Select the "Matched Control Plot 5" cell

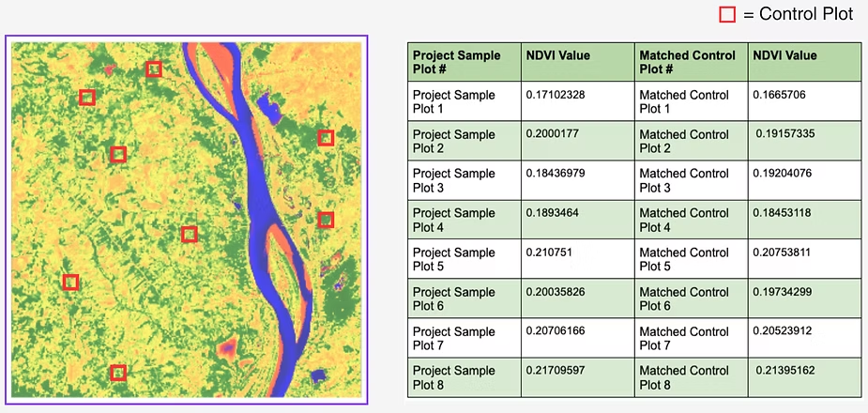pos(691,259)
